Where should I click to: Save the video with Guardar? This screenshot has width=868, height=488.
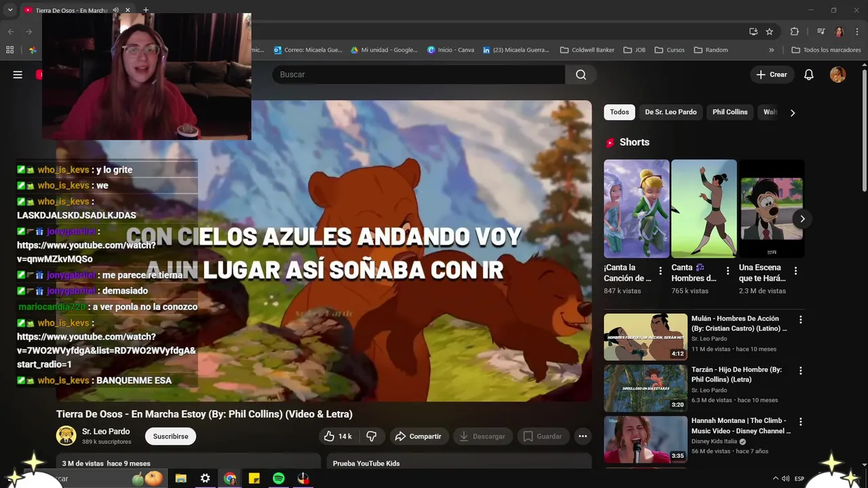[x=542, y=436]
